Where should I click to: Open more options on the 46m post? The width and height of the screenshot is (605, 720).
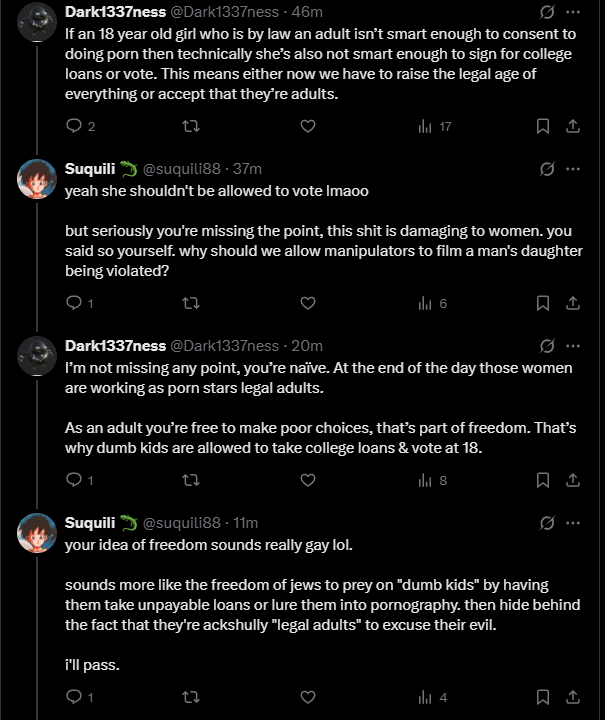(573, 12)
